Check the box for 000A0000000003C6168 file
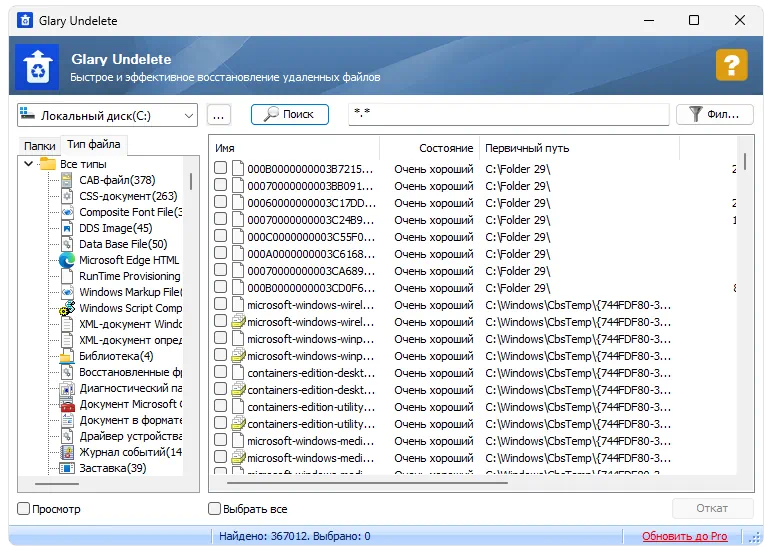Viewport: 771px width, 553px height. (x=220, y=253)
